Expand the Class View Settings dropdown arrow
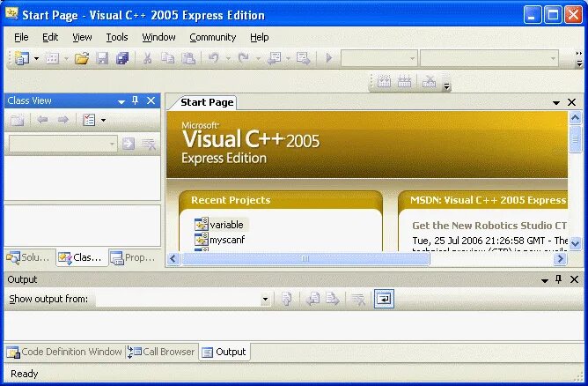 103,120
